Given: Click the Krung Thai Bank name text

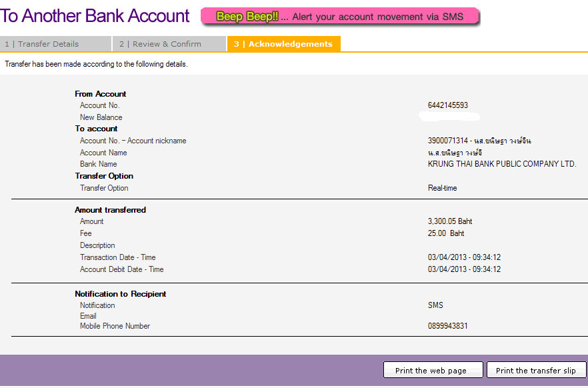Looking at the screenshot, I should point(501,164).
